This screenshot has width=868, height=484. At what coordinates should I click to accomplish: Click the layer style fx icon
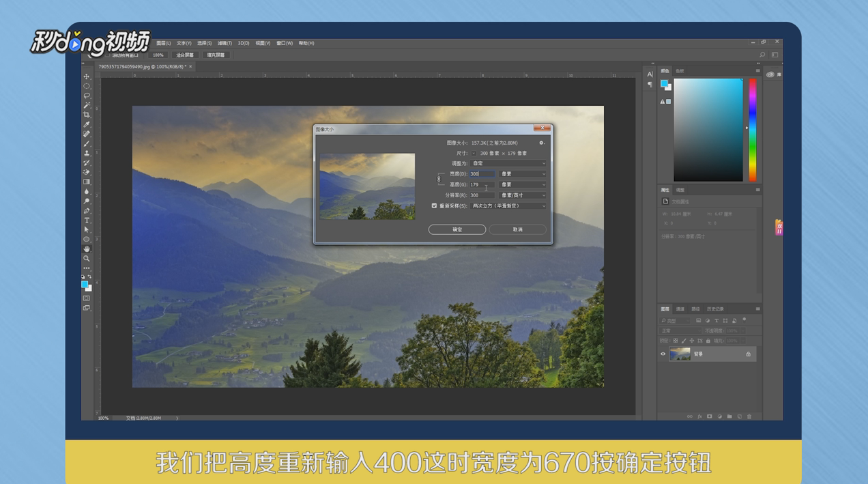tap(699, 416)
